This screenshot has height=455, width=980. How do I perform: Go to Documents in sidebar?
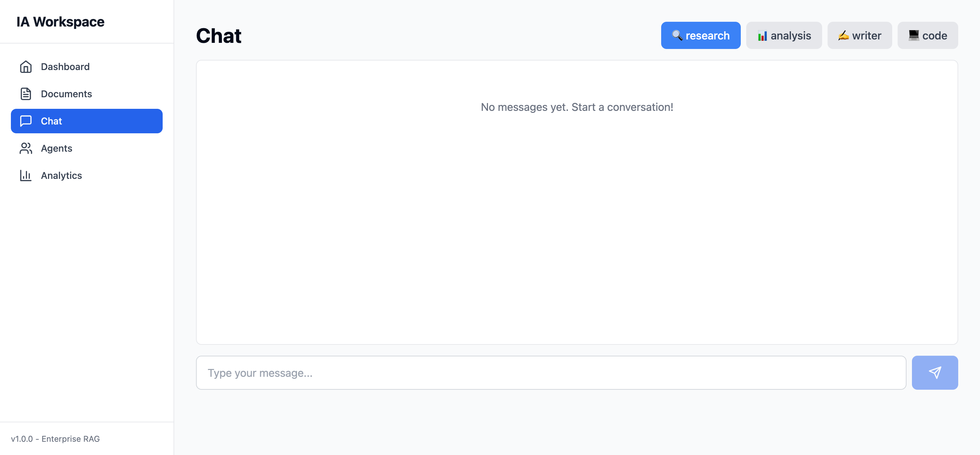coord(66,94)
